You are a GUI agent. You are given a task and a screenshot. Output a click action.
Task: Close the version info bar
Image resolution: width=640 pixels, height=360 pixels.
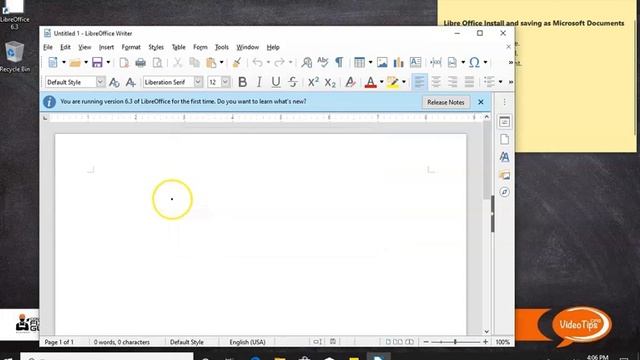coord(481,102)
